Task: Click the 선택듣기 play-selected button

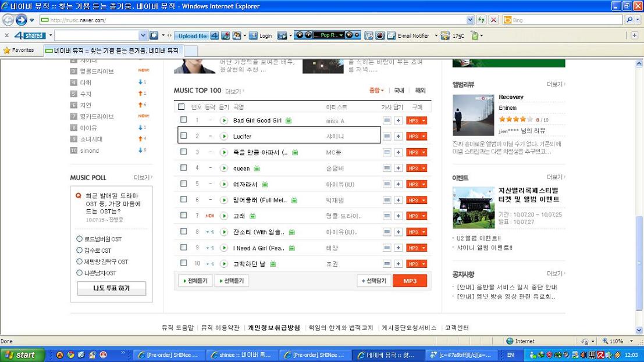Action: coord(232,281)
